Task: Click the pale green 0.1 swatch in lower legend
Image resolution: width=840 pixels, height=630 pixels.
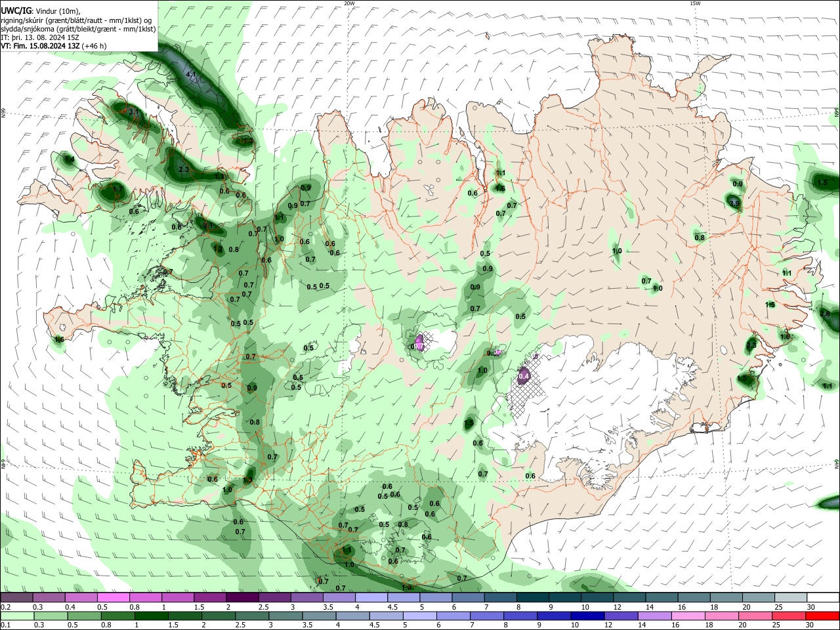Action: [x=16, y=616]
